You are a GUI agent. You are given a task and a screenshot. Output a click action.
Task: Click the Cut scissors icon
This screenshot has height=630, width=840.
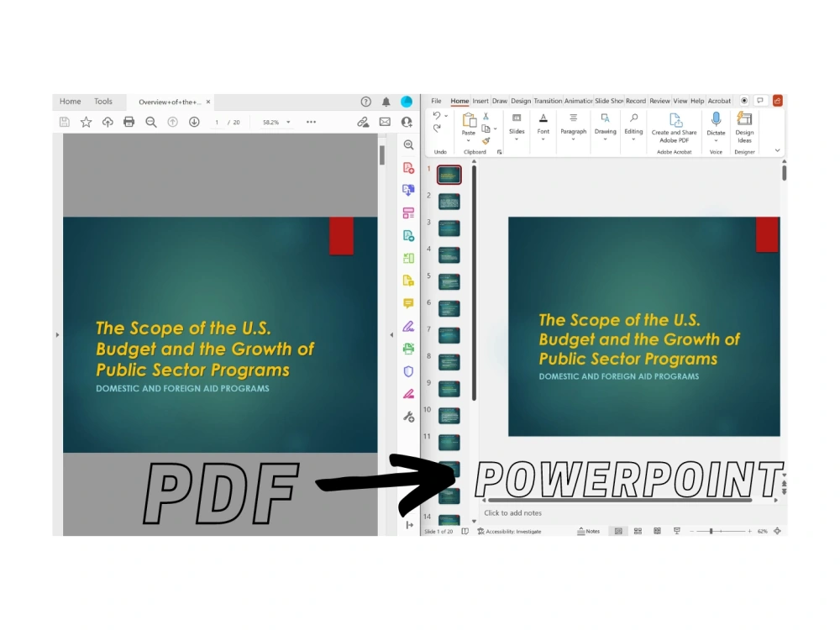coord(486,116)
